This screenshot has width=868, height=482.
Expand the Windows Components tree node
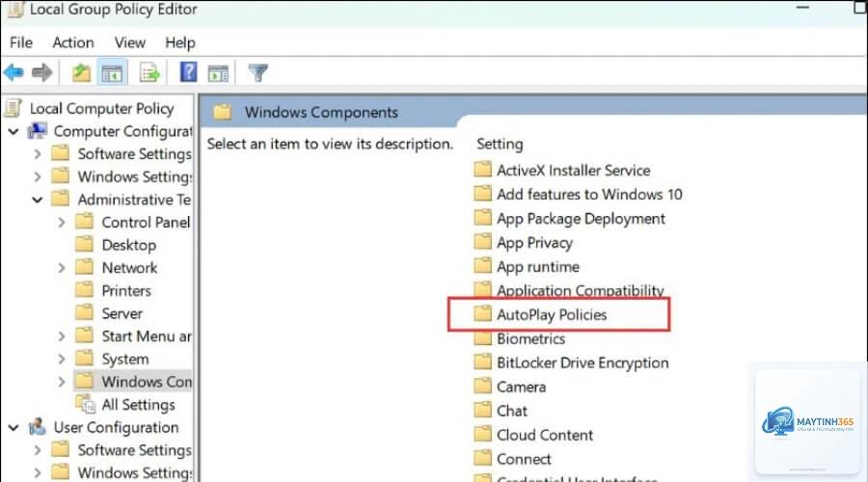pos(62,382)
